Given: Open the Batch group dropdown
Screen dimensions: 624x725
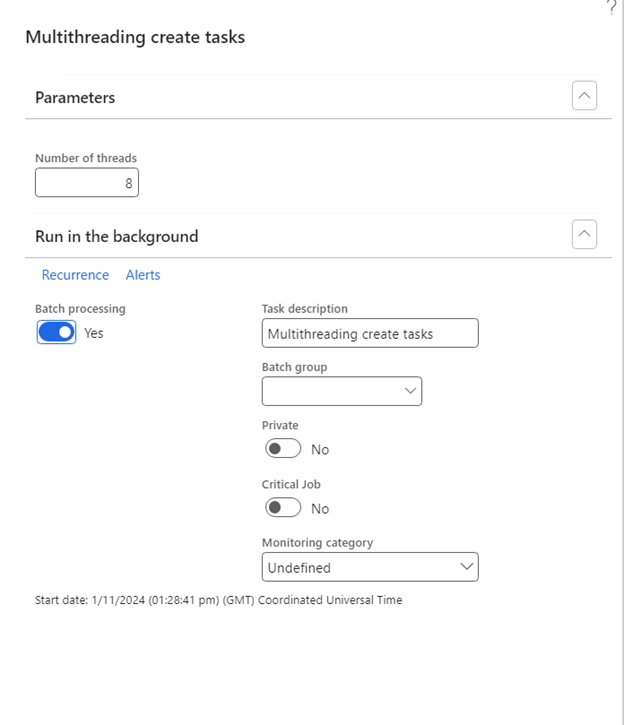Looking at the screenshot, I should [x=341, y=391].
